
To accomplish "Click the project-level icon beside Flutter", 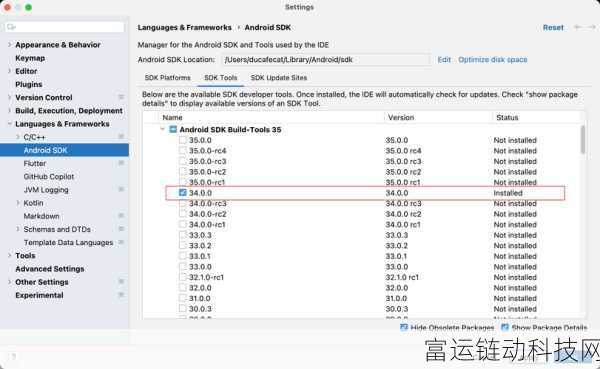I will [x=121, y=163].
